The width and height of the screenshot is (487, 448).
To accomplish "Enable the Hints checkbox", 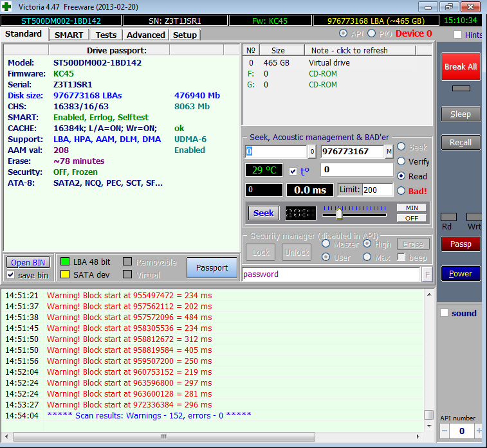I will [x=457, y=35].
